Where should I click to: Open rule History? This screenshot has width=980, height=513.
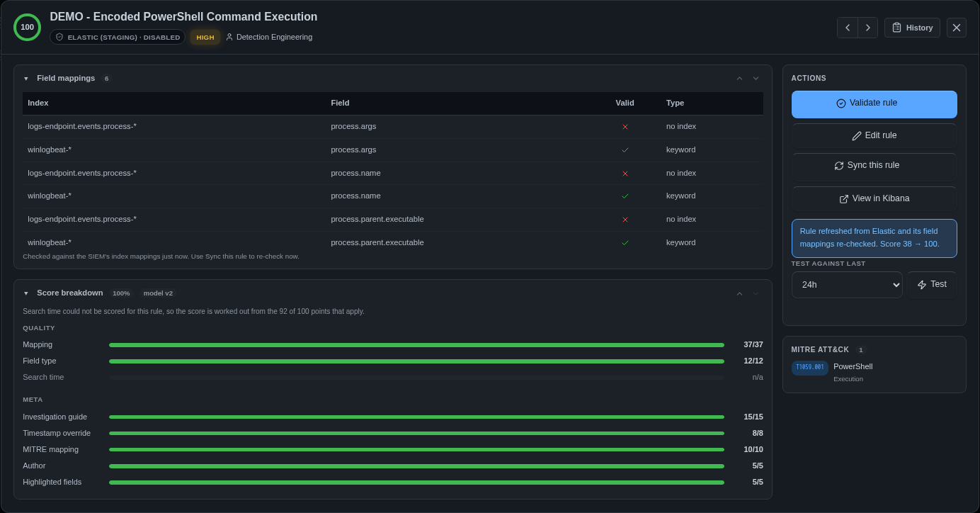tap(912, 28)
